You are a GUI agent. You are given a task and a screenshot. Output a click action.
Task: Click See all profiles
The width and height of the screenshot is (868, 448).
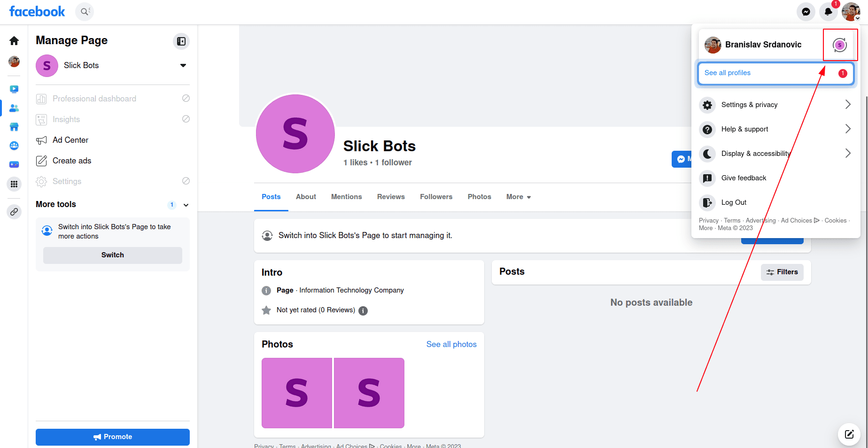click(x=727, y=73)
